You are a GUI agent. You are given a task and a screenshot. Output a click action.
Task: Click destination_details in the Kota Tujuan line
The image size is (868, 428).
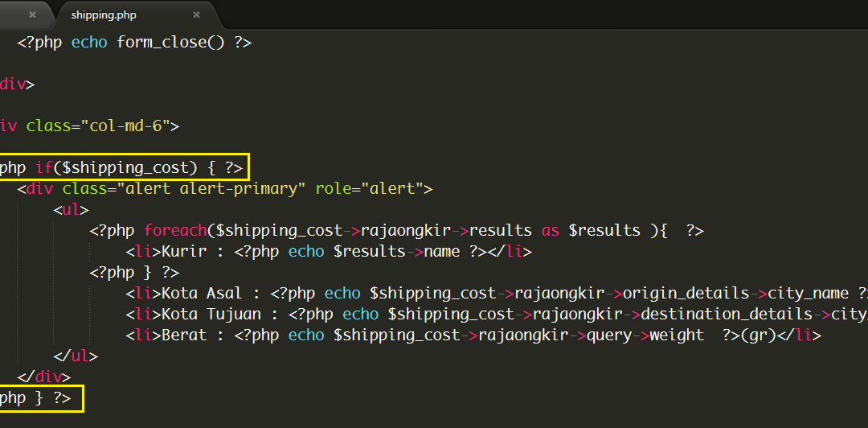[727, 315]
